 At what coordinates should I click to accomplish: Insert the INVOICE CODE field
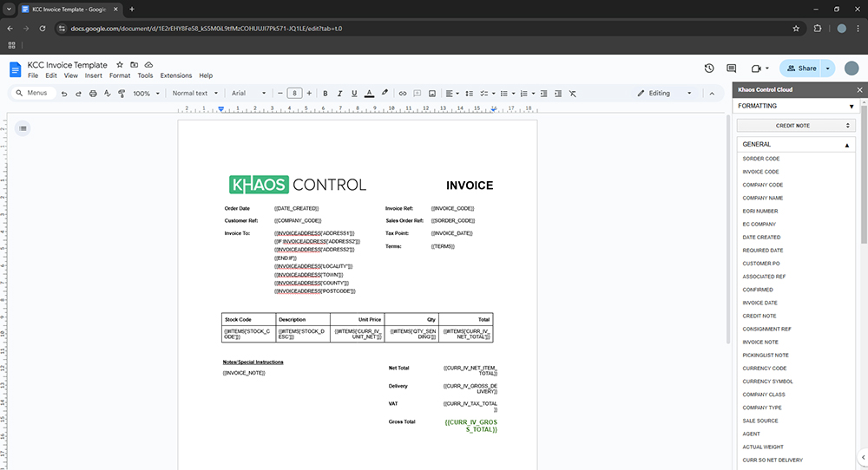coord(760,172)
